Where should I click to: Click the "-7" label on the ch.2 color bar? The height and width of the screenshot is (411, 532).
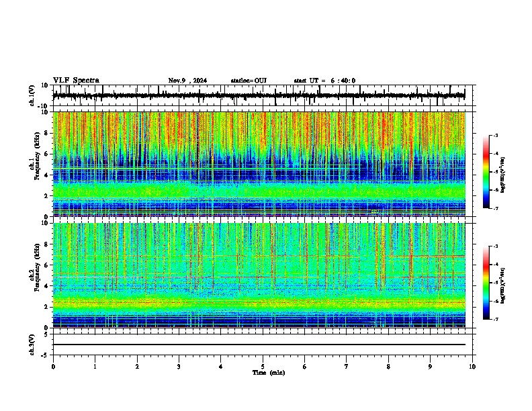pos(496,319)
